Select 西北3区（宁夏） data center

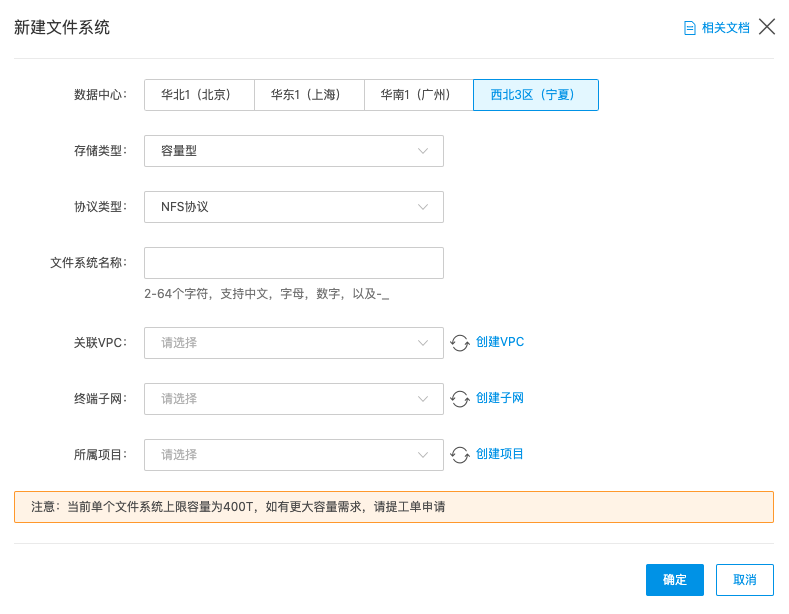click(x=535, y=95)
